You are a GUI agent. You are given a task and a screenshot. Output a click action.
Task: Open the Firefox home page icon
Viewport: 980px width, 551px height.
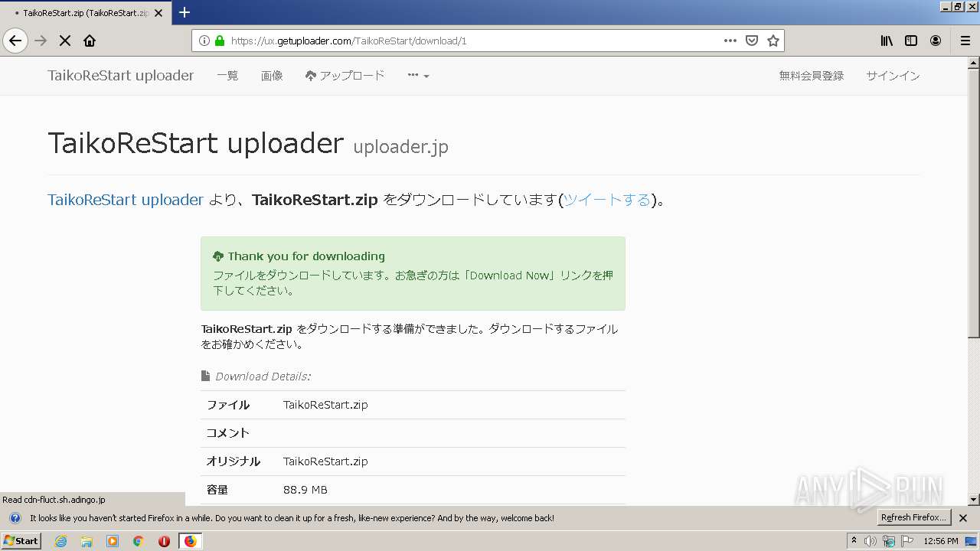point(90,41)
